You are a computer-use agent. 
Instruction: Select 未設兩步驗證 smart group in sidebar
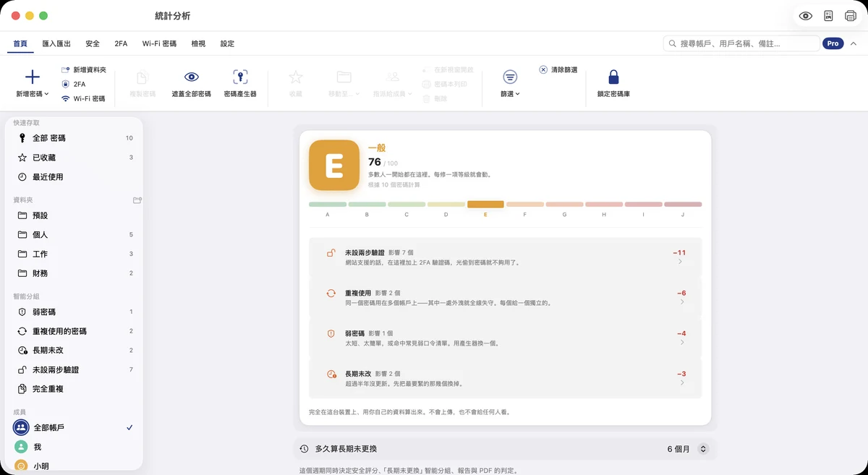click(x=75, y=369)
